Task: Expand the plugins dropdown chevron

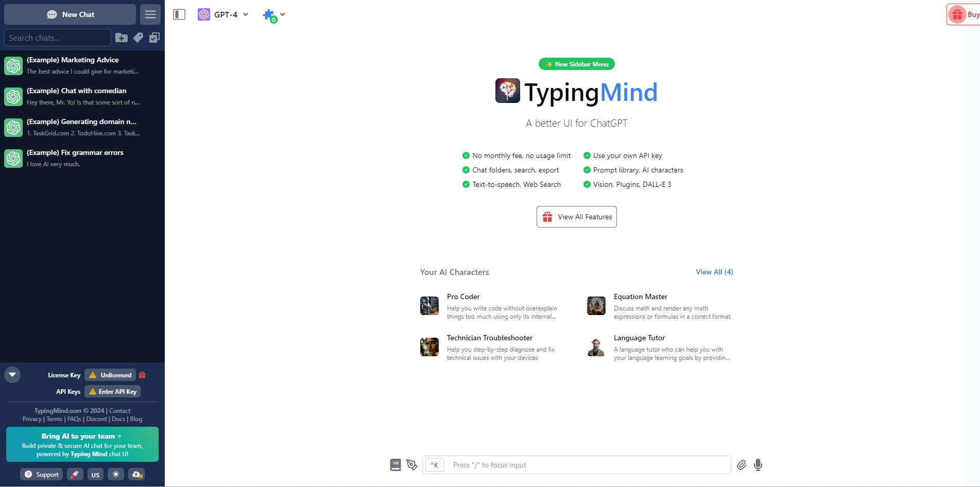Action: coord(282,14)
